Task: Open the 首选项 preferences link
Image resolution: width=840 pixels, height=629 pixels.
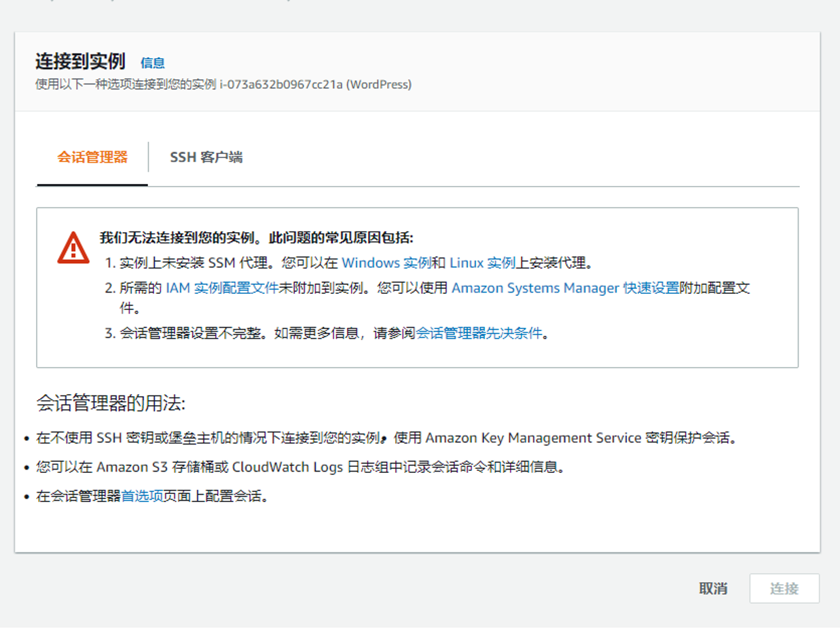Action: (142, 496)
